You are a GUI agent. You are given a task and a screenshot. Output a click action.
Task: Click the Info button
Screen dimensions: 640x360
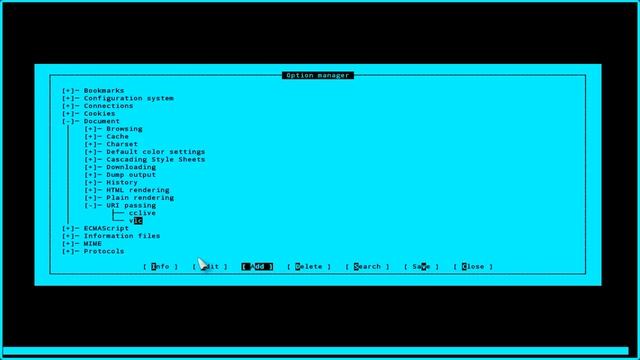click(160, 267)
